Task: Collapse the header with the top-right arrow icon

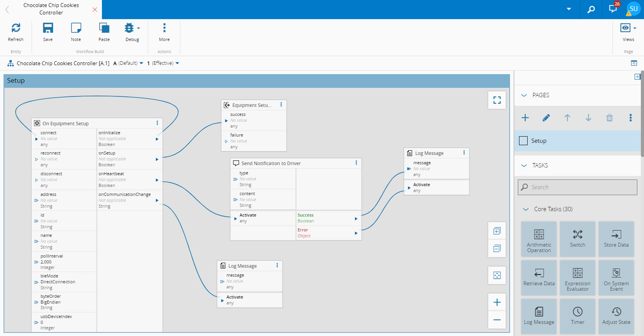Action: point(634,63)
